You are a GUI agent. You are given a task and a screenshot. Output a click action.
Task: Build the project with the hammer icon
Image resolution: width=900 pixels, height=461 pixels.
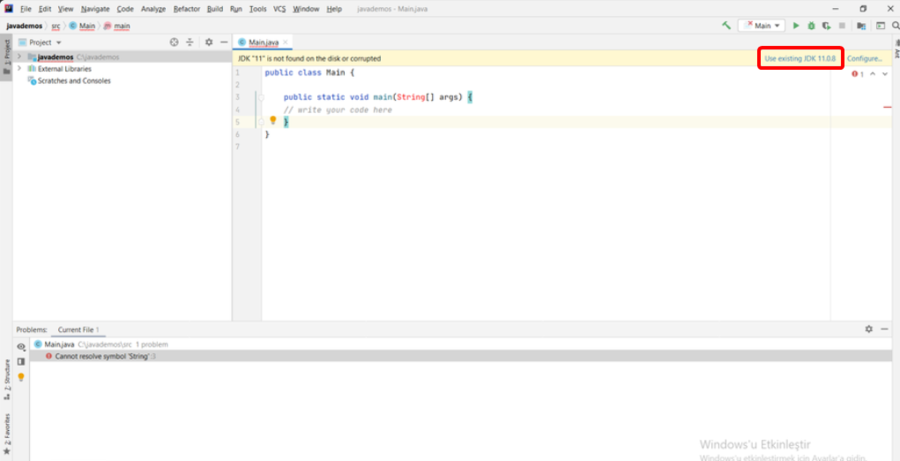pos(726,25)
